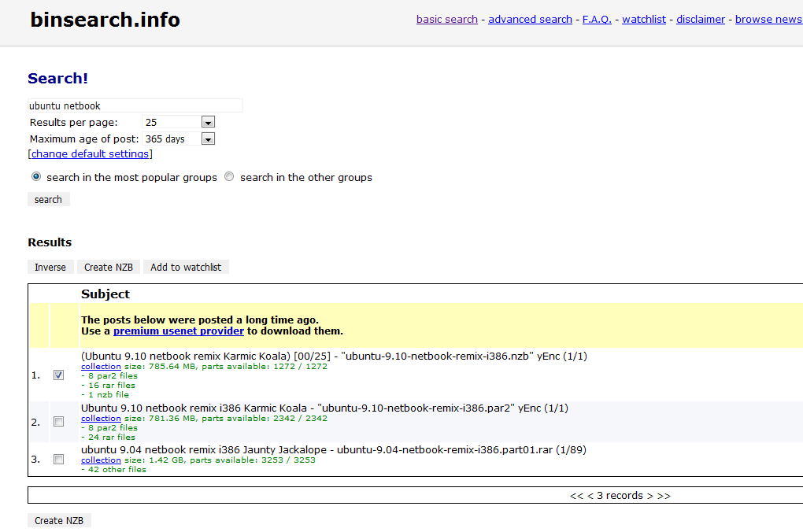The image size is (803, 532).
Task: Select search in the most popular groups
Action: [36, 176]
